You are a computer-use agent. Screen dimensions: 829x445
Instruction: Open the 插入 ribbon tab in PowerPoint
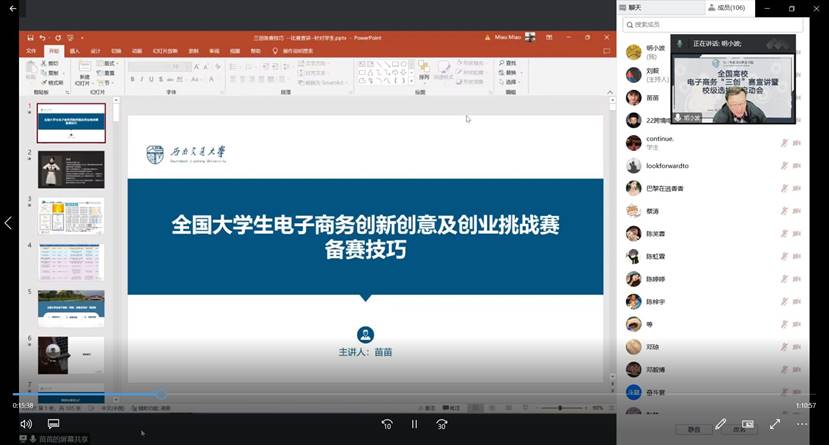74,50
